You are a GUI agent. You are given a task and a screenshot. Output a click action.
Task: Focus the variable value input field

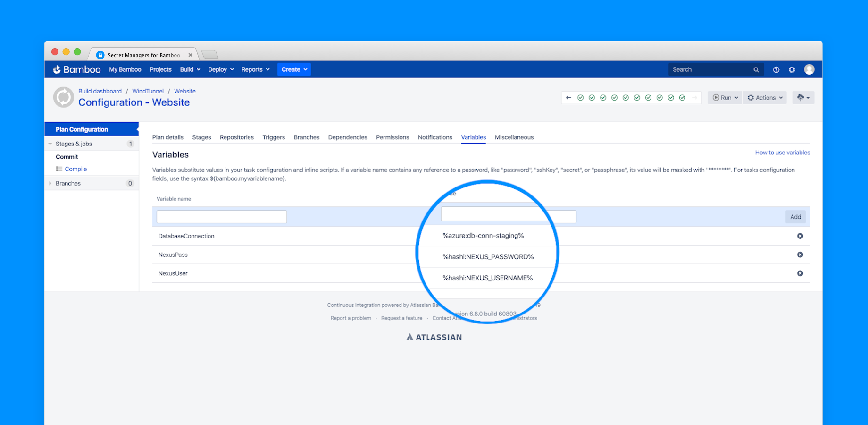[509, 216]
